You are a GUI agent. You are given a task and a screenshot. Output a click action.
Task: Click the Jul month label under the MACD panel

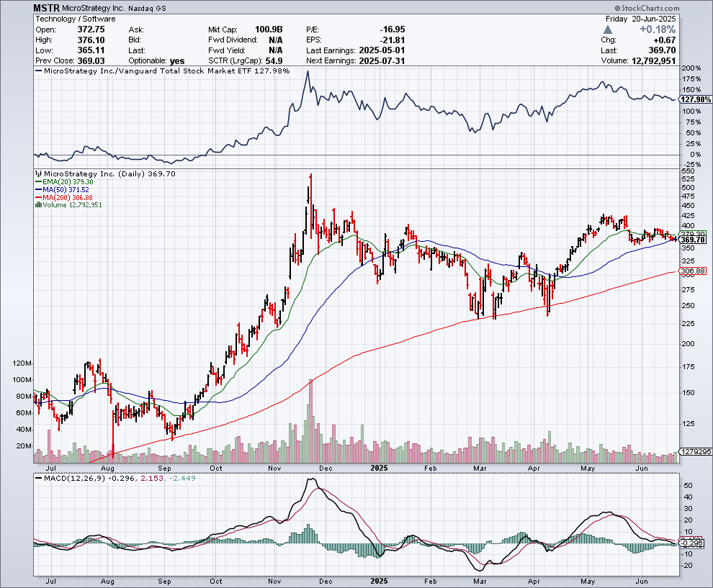[51, 582]
